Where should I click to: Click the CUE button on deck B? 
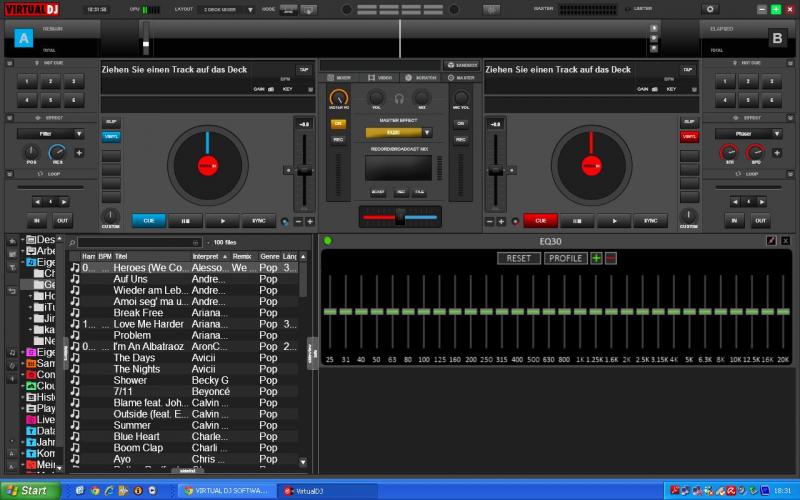[x=540, y=220]
